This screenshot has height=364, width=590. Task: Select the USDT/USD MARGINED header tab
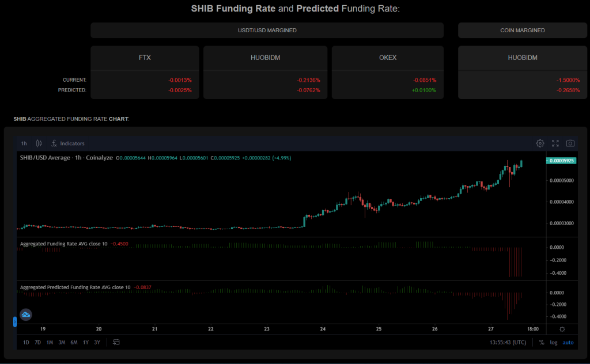(x=267, y=31)
